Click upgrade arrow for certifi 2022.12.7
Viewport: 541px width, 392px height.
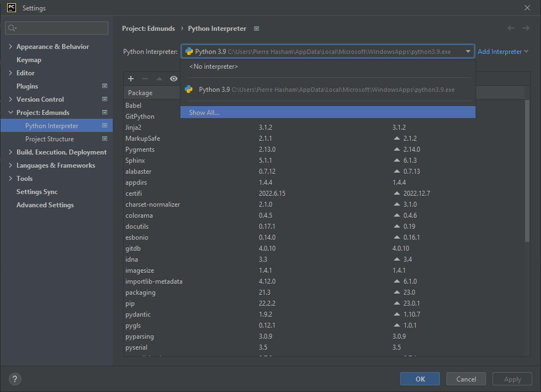(397, 193)
